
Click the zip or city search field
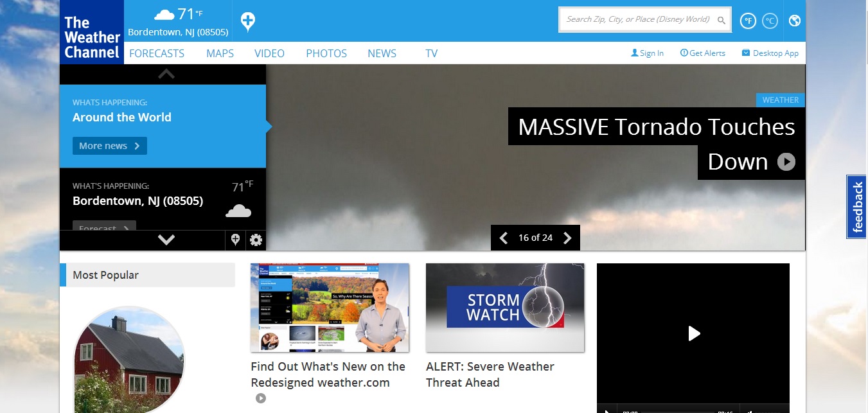(637, 20)
